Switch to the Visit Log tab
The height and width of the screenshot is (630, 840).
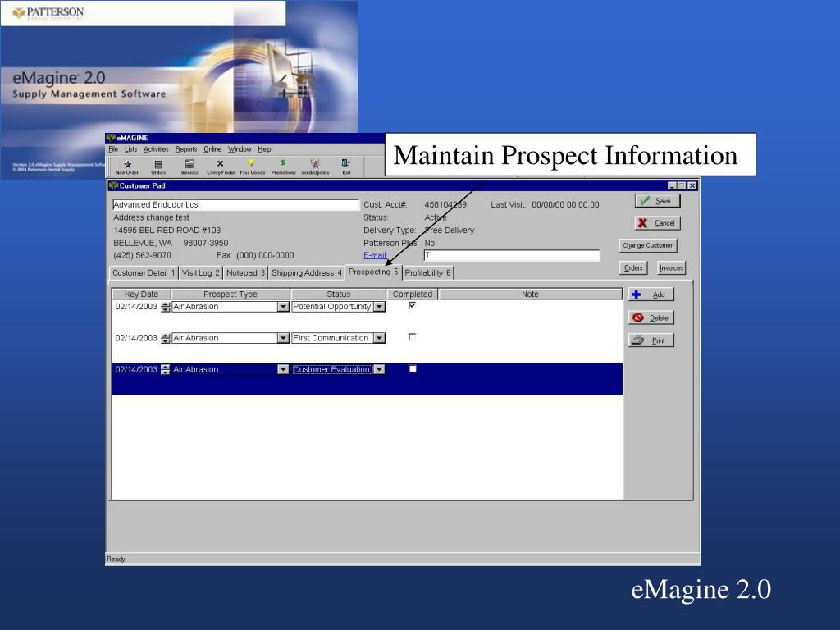200,272
